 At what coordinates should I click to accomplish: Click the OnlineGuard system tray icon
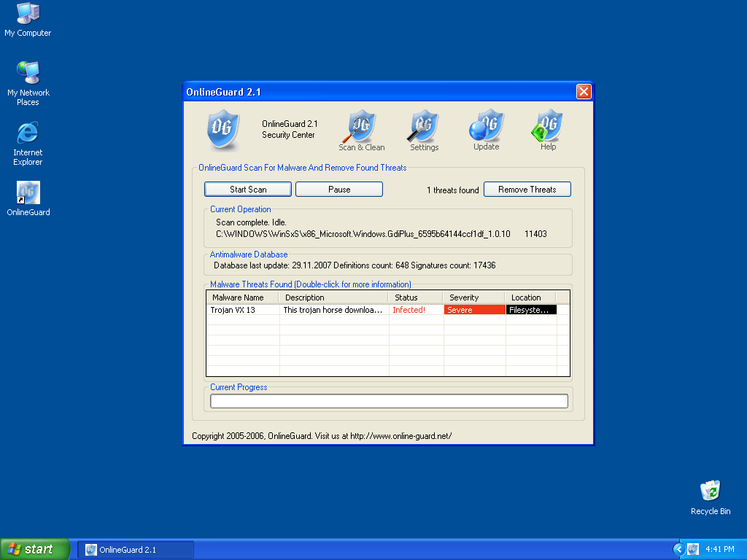click(693, 549)
